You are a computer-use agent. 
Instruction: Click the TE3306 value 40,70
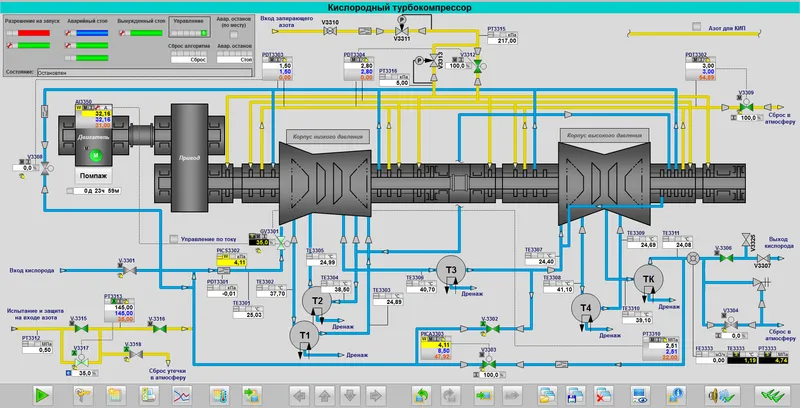pos(421,290)
